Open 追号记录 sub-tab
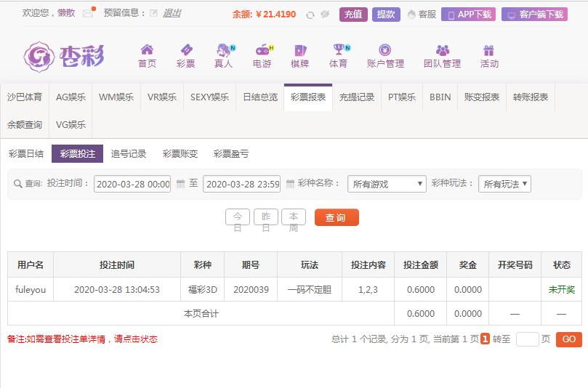This screenshot has height=388, width=588. [x=128, y=154]
